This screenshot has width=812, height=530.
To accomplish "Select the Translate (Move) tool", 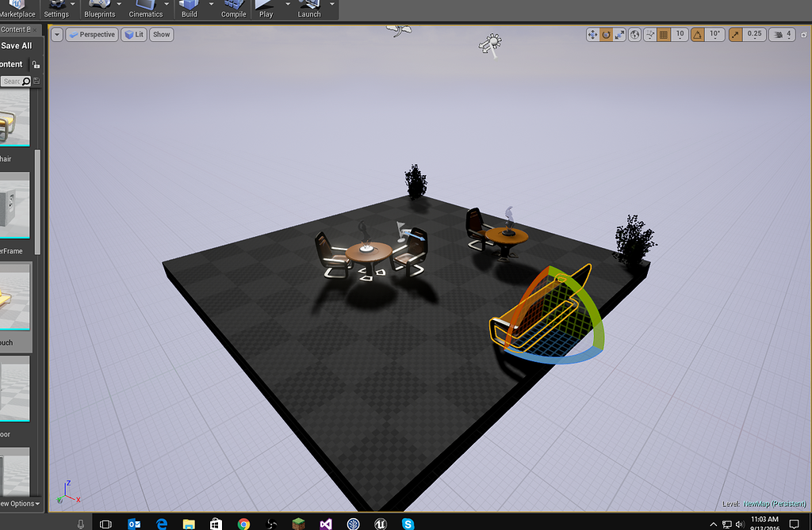I will click(x=591, y=34).
